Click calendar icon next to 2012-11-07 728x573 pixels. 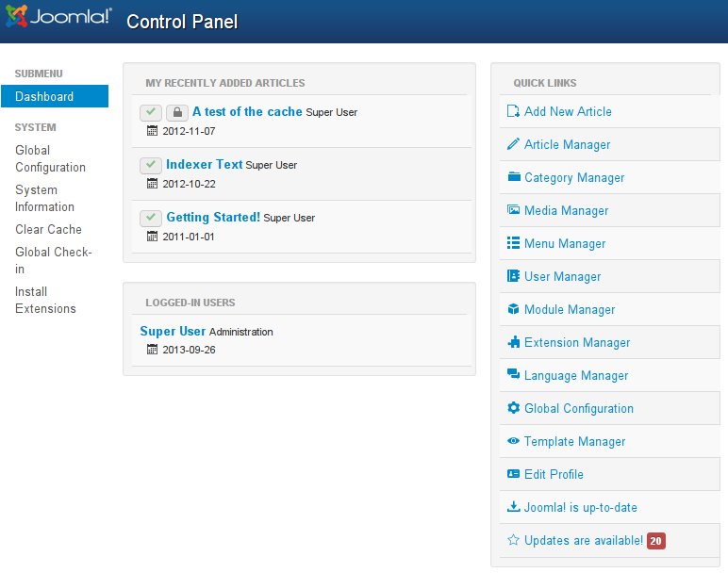tap(152, 131)
